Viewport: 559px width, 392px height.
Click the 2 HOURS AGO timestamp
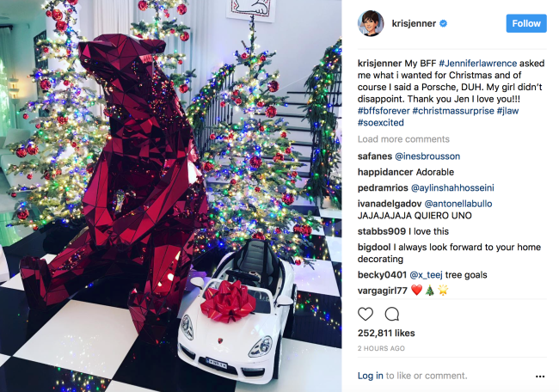point(381,348)
